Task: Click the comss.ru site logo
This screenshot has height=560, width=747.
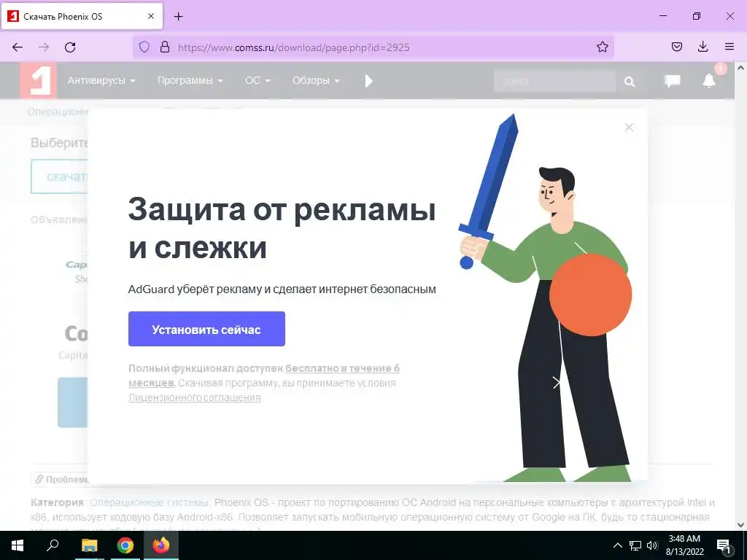Action: pos(39,80)
